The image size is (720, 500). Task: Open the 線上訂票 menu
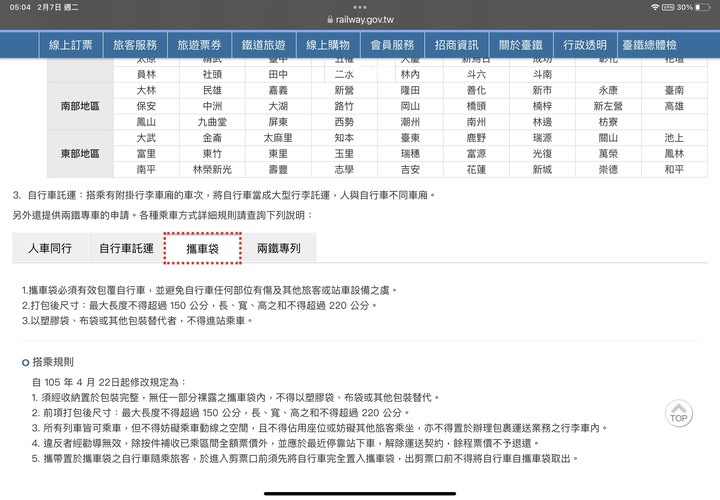[x=71, y=45]
